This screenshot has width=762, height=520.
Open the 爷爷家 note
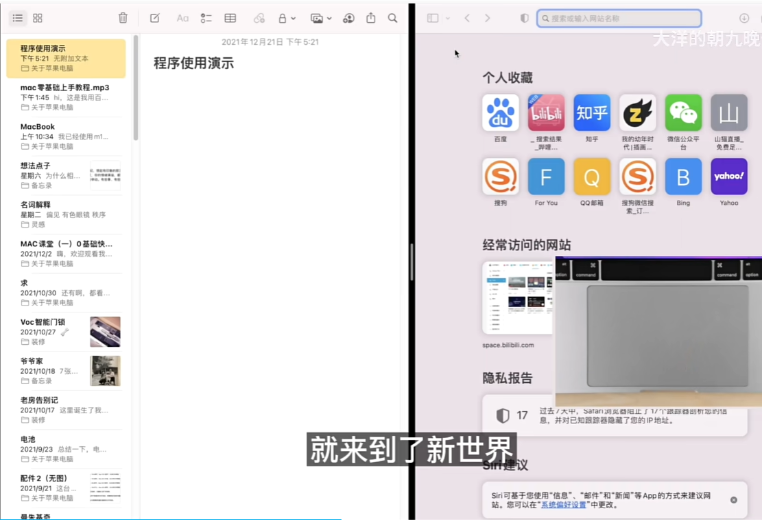tap(66, 371)
